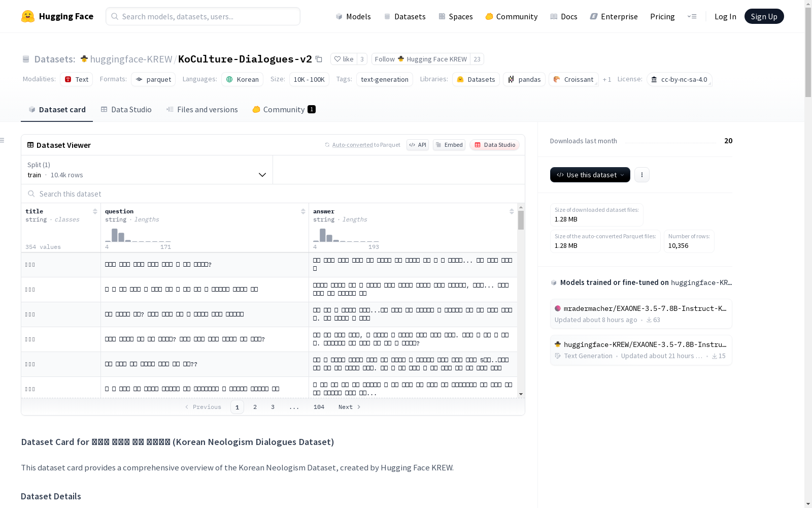The width and height of the screenshot is (812, 508).
Task: Select the Datasets library tag
Action: click(476, 79)
